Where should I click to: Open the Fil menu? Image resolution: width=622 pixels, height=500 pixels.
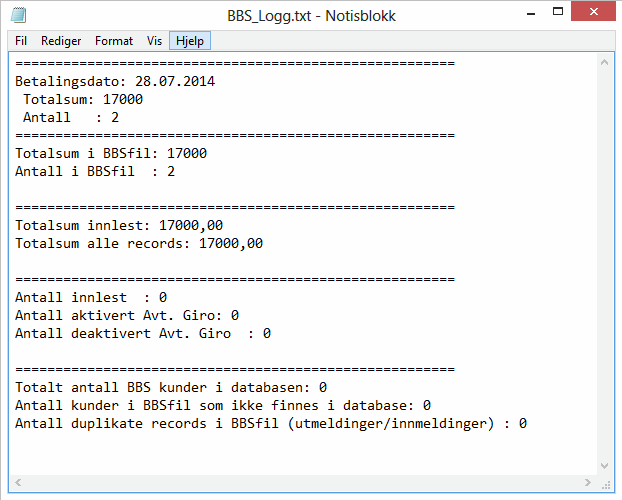[21, 41]
